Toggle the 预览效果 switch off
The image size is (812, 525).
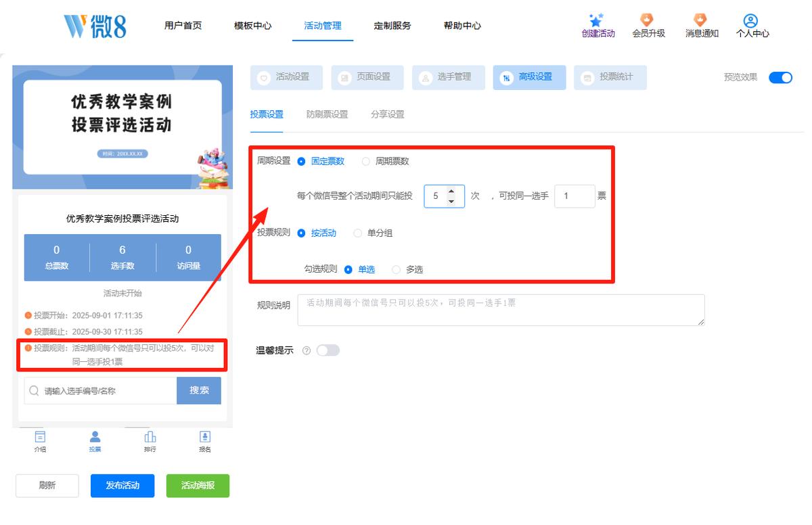[x=780, y=77]
